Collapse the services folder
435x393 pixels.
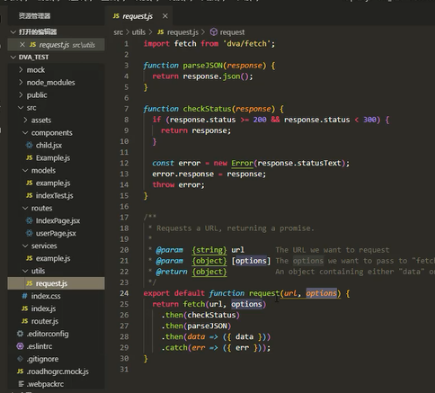pyautogui.click(x=25, y=246)
